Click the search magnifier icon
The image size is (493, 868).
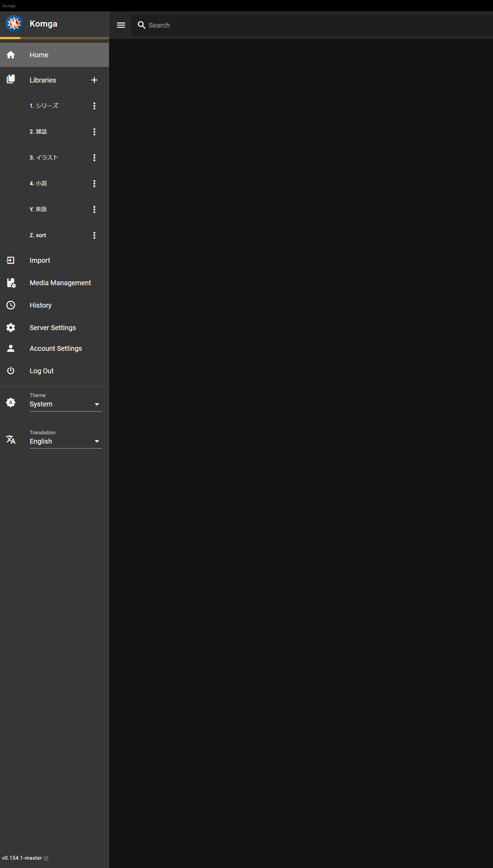pyautogui.click(x=141, y=25)
